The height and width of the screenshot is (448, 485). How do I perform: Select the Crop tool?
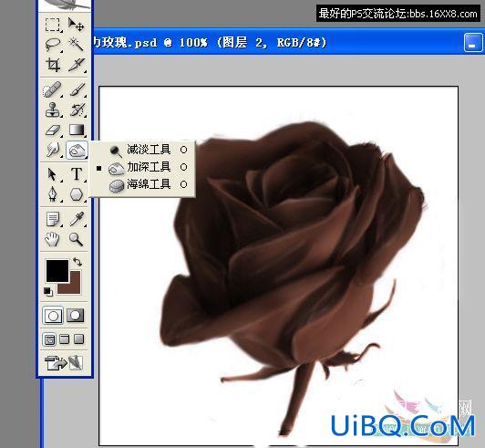[53, 65]
